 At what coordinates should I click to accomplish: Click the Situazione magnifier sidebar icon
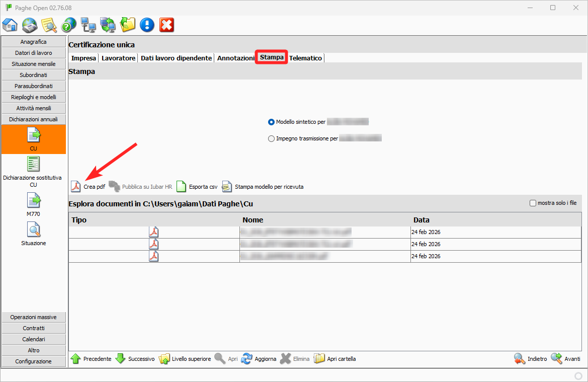tap(34, 231)
